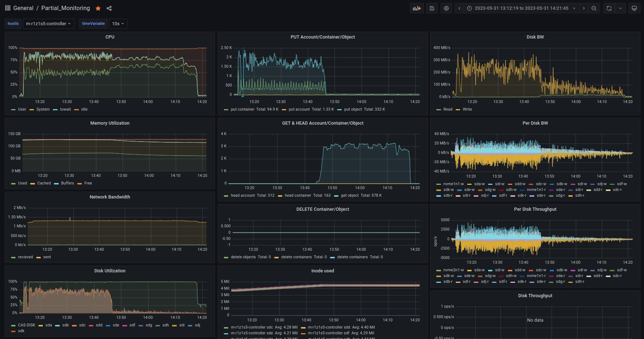Viewport: 644px width, 339px height.
Task: Toggle the Write series in the Disk BW legend
Action: click(x=467, y=110)
